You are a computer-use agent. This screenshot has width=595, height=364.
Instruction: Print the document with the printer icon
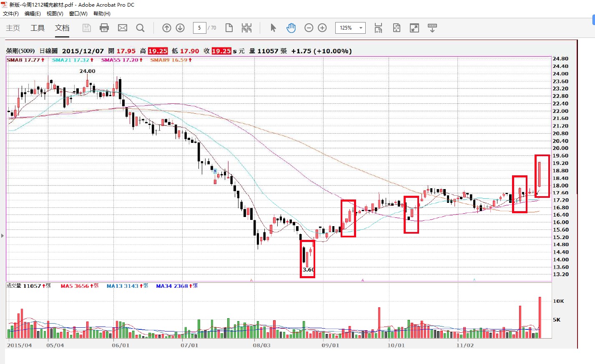(104, 28)
